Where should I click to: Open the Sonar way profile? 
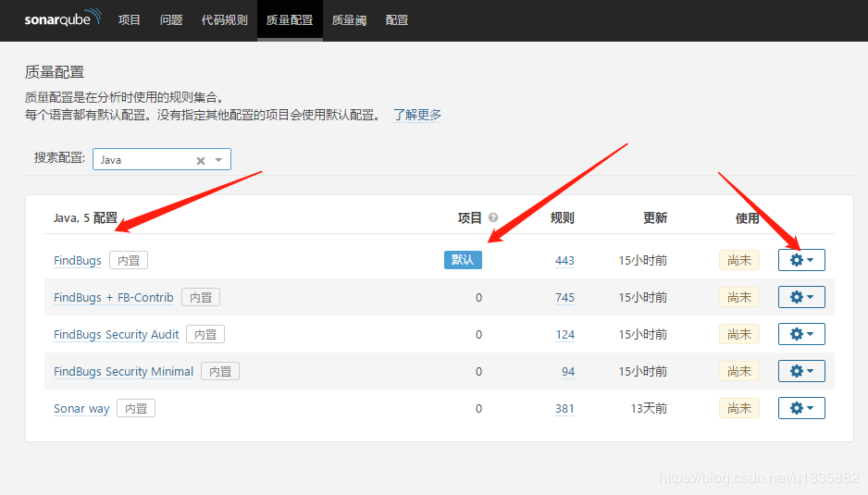(x=81, y=409)
